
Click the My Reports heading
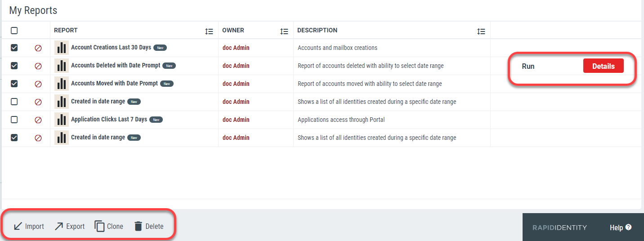click(33, 10)
